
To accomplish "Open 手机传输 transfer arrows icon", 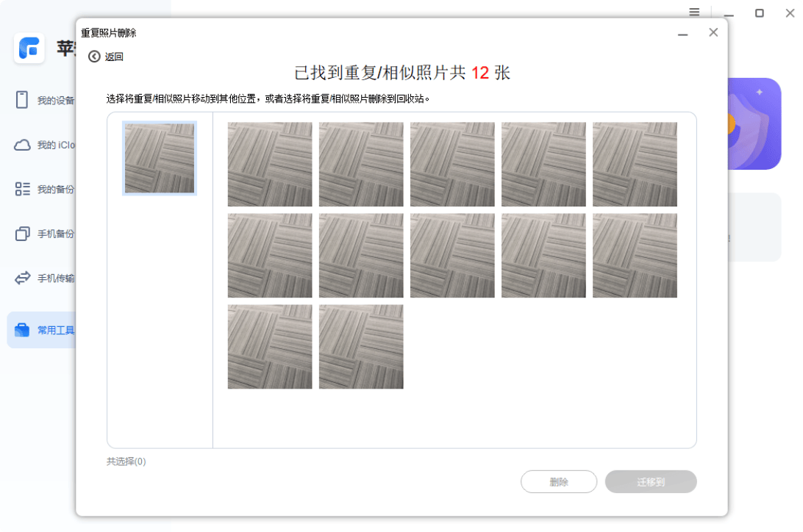I will point(22,278).
